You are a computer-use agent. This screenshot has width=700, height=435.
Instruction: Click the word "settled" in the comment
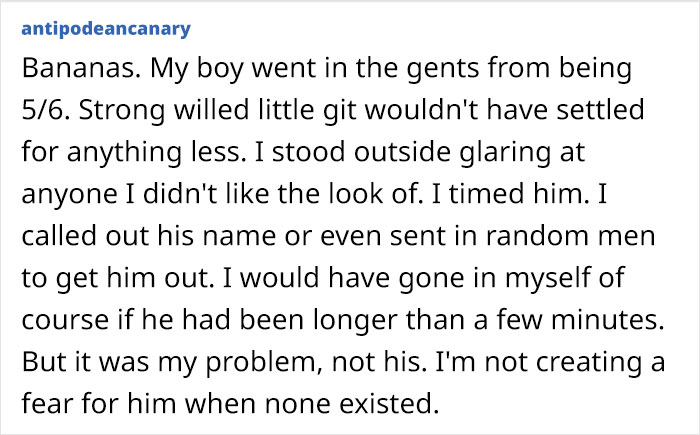(x=600, y=110)
